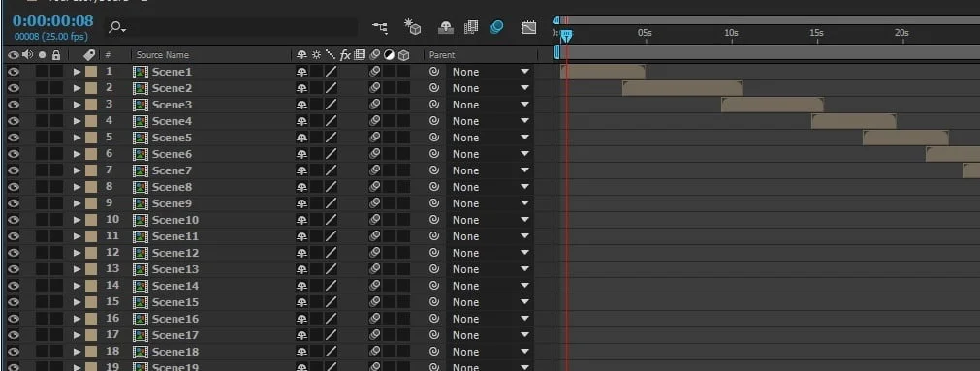Click the Source Name column header
The image size is (980, 371).
pyautogui.click(x=163, y=55)
